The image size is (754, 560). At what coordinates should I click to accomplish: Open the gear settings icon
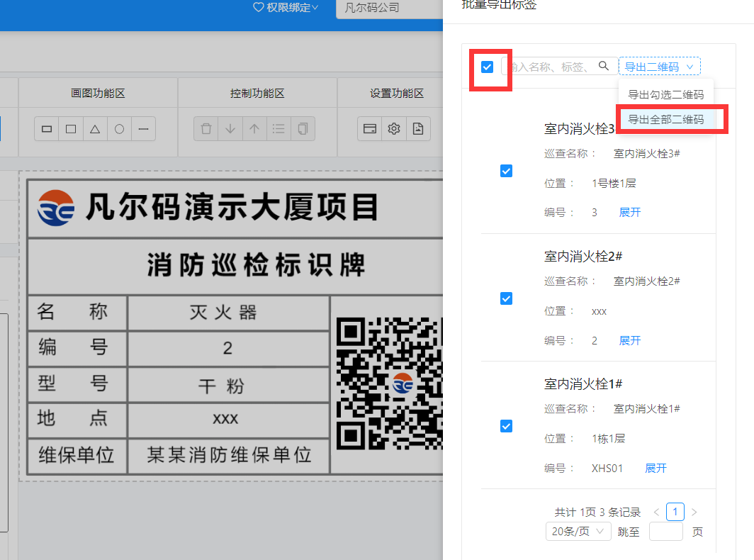click(x=394, y=129)
